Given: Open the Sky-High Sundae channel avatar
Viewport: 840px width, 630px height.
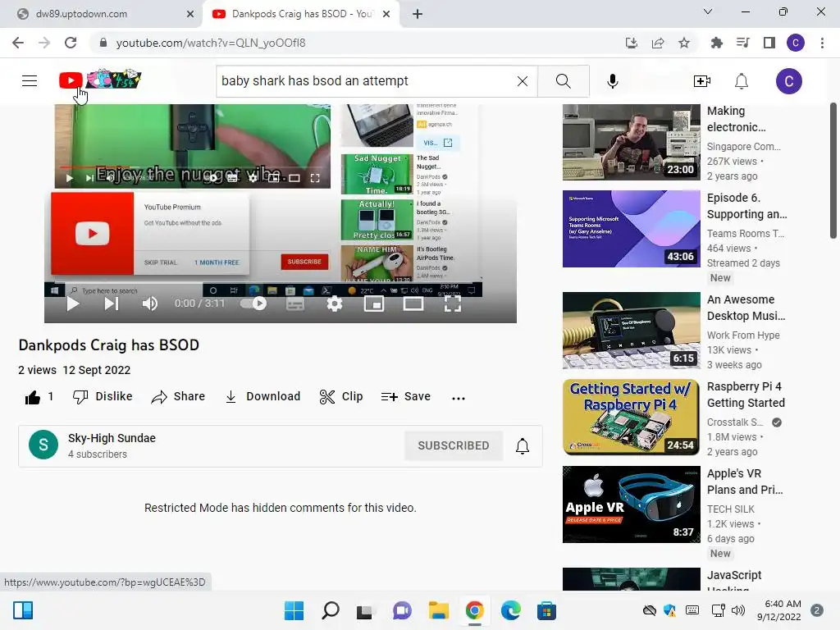Looking at the screenshot, I should (x=43, y=445).
